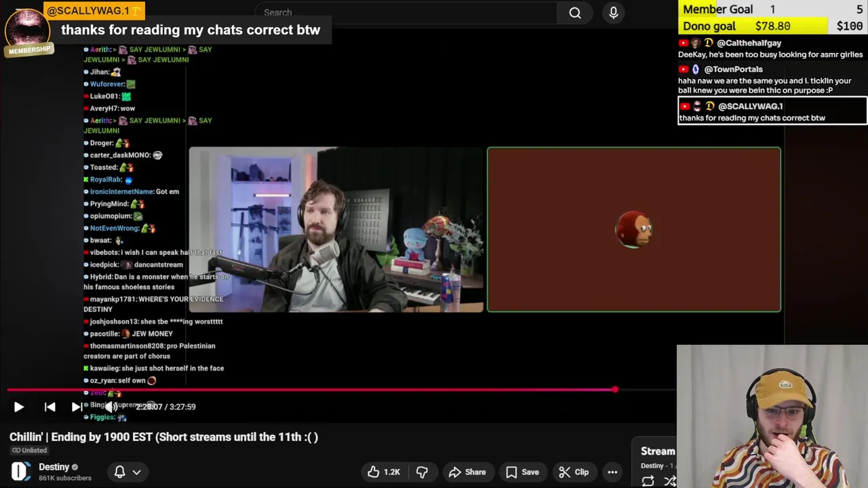This screenshot has width=868, height=488.
Task: Click highlighted @SCALLYWAG.1 chat message box
Action: pos(772,111)
